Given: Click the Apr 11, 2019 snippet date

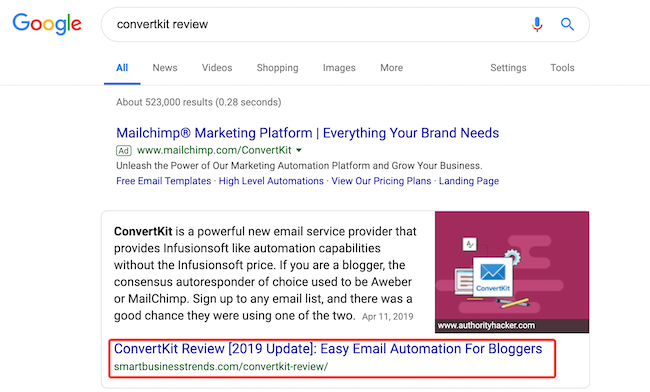Looking at the screenshot, I should pos(388,317).
